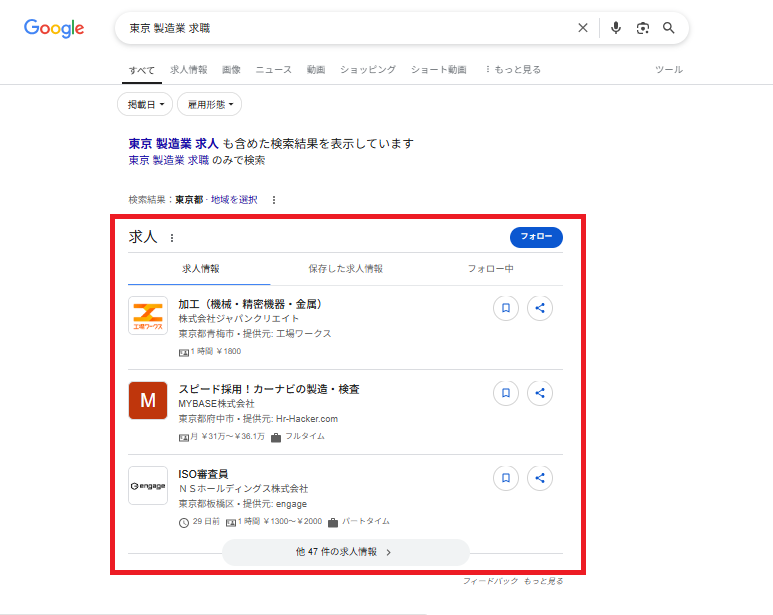Viewport: 773px width, 615px height.
Task: Click the 1 時間 ¥1300~¥2000 wage text
Action: pyautogui.click(x=280, y=521)
